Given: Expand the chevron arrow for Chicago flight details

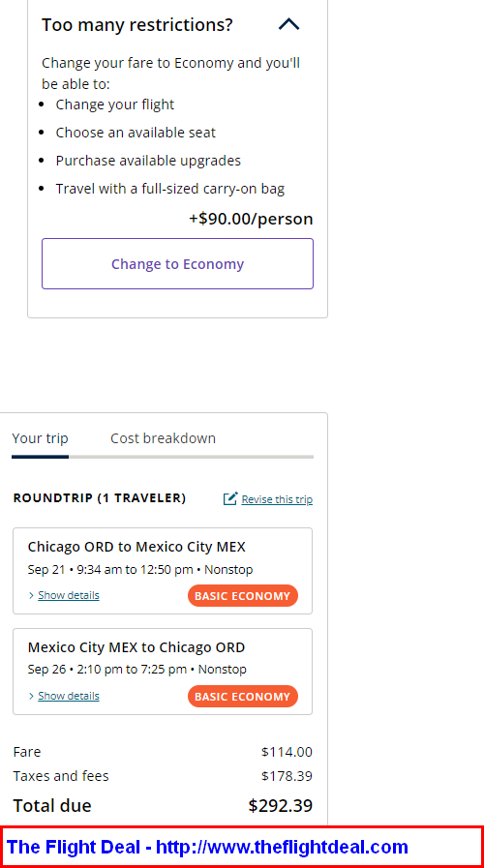Looking at the screenshot, I should pos(31,596).
